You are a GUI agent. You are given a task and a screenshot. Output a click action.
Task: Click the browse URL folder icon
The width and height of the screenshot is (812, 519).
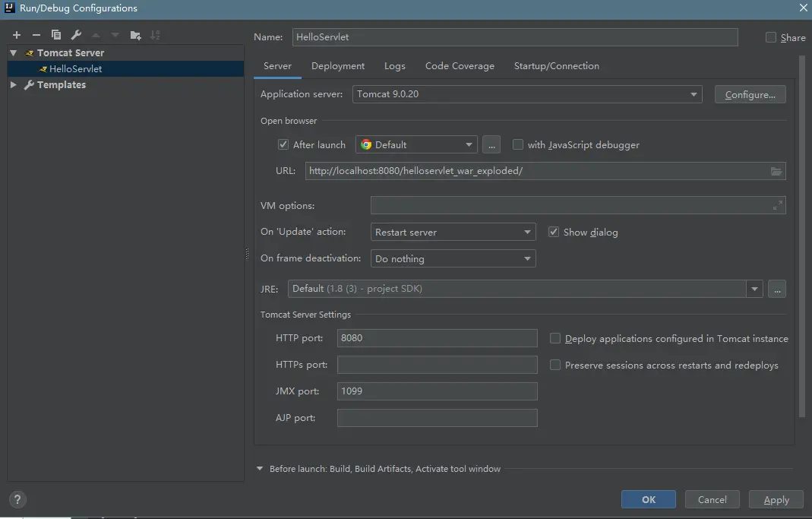point(776,171)
